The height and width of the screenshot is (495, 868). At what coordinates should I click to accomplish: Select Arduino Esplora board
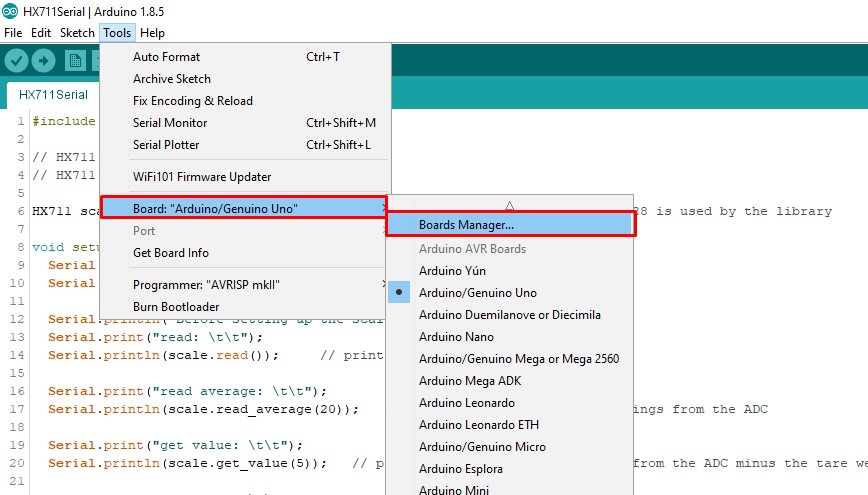click(x=510, y=469)
